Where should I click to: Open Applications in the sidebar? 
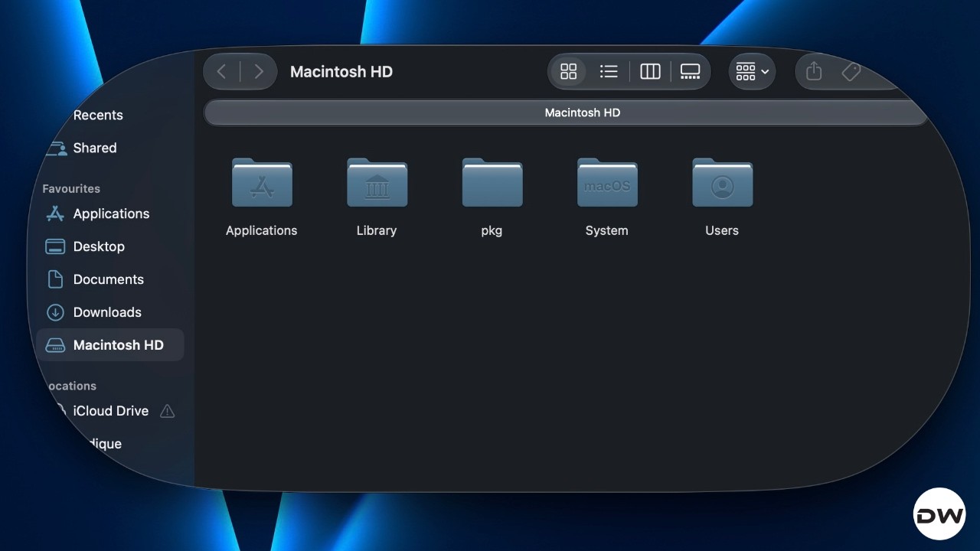111,214
